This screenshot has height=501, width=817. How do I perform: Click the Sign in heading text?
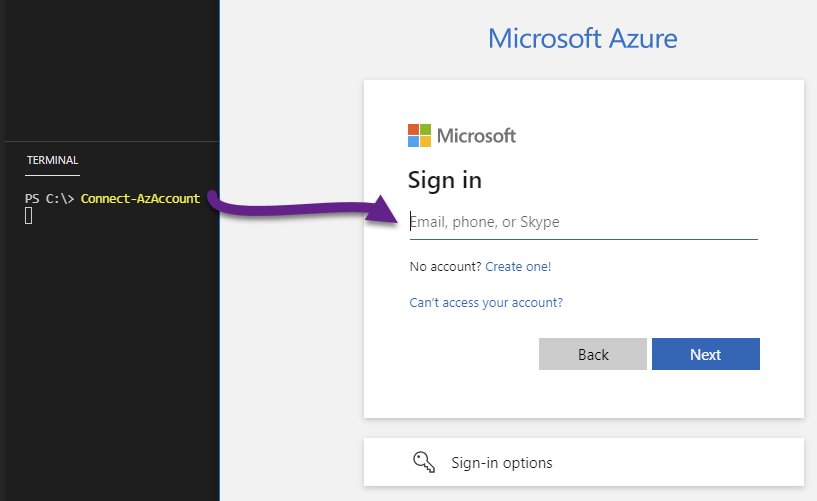[444, 180]
